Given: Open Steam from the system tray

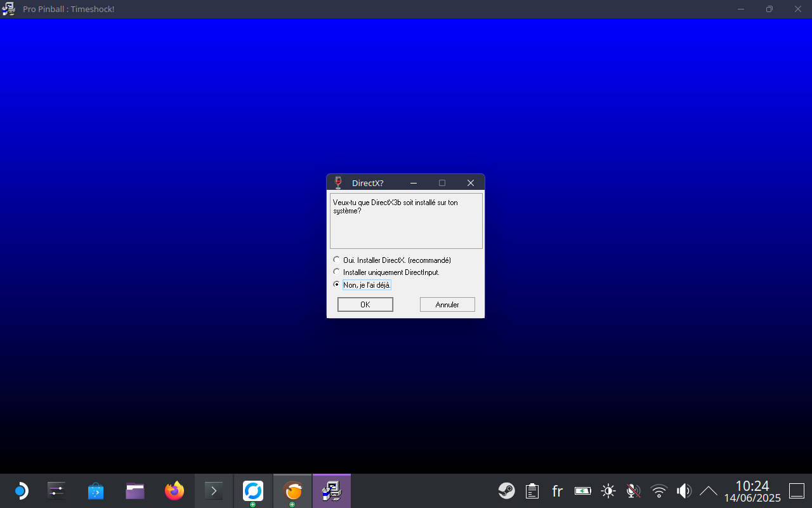Looking at the screenshot, I should pos(506,491).
